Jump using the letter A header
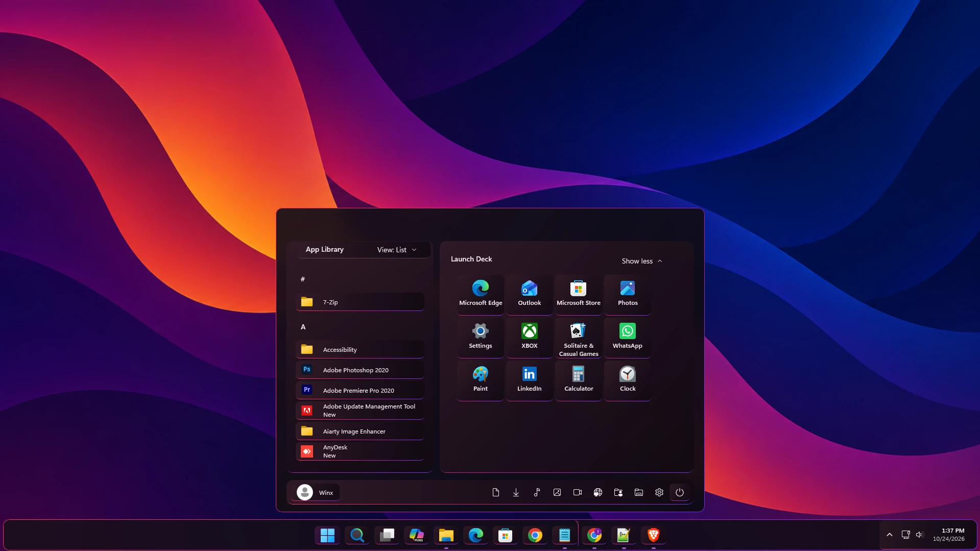 click(x=303, y=327)
